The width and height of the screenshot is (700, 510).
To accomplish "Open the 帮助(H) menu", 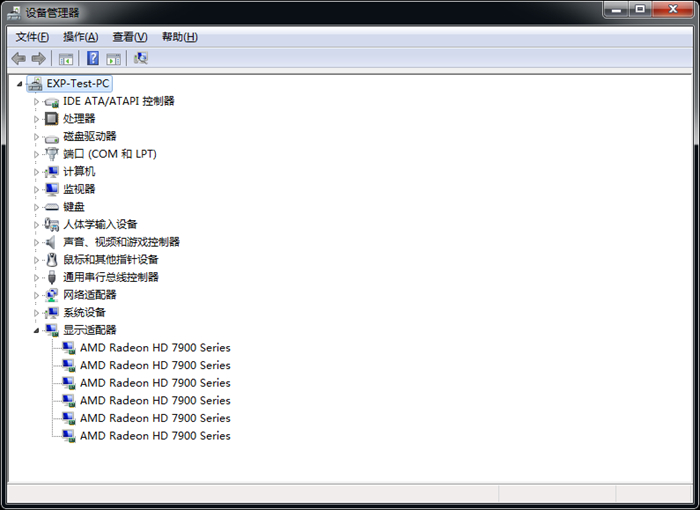I will tap(179, 37).
